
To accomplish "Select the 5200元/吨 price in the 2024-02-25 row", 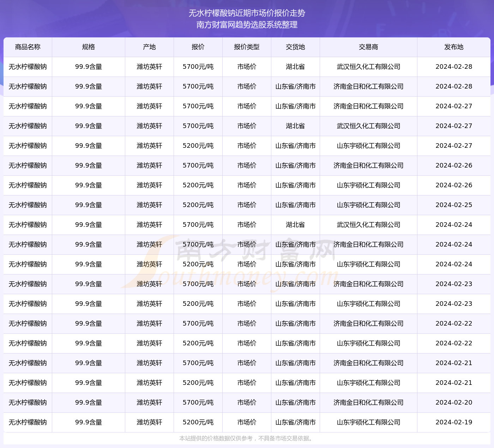I will 198,205.
